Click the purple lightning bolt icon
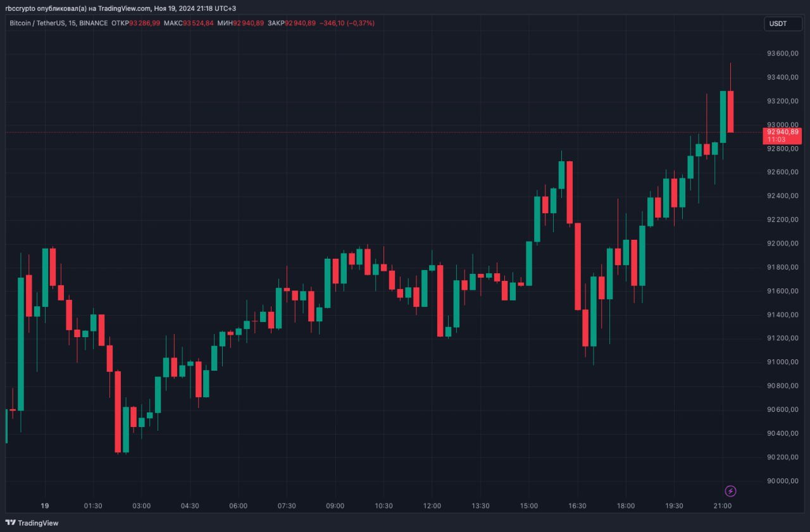This screenshot has width=810, height=532. click(730, 491)
